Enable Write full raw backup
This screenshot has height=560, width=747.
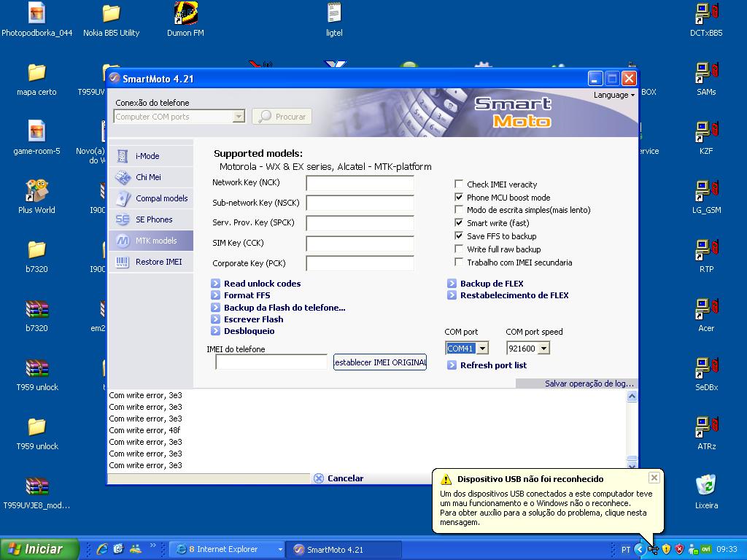pos(459,249)
